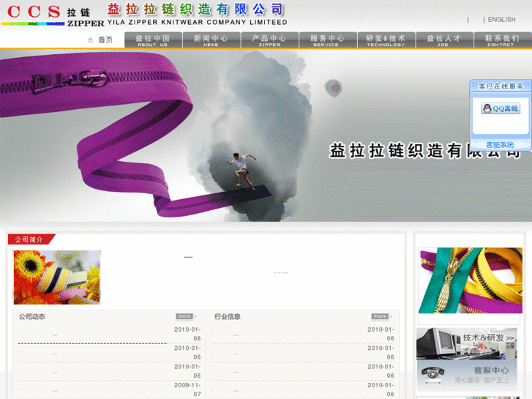Open the 益拉人才 Job tab
Screen dimensions: 532x399
444,40
